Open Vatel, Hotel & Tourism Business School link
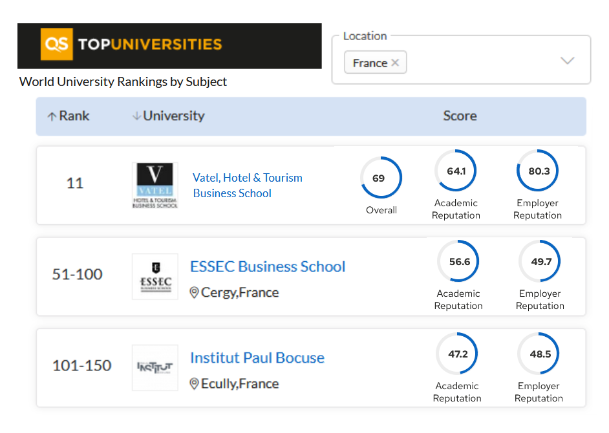Screen dimensions: 609x433 247,185
